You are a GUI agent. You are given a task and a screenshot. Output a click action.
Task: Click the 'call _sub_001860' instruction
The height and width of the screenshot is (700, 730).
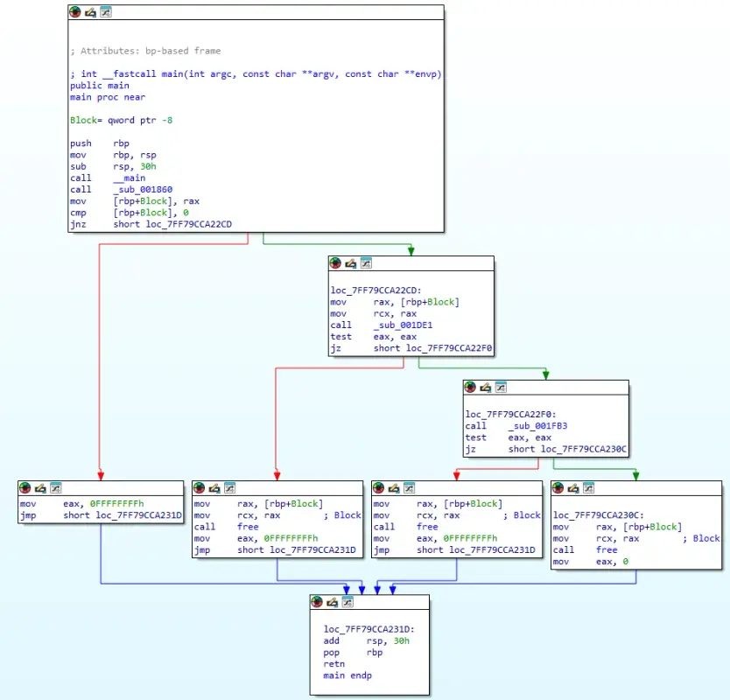(121, 189)
